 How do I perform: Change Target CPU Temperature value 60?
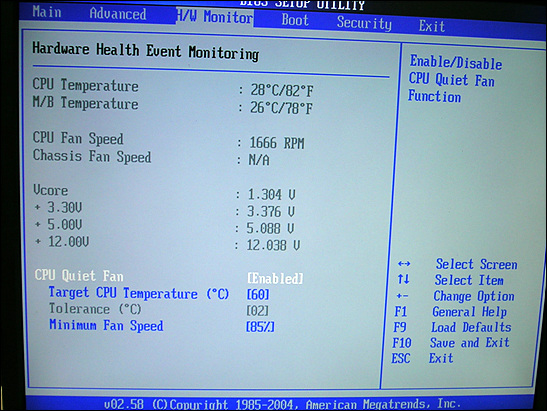tap(258, 294)
